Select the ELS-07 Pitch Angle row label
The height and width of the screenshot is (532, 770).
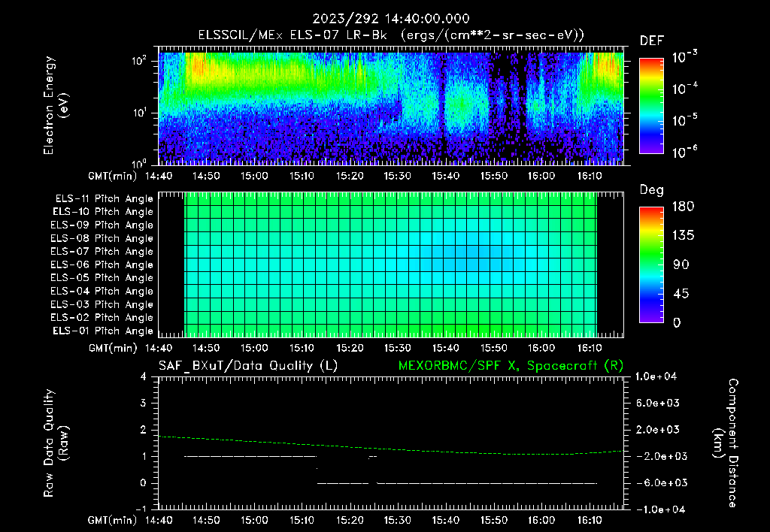[x=102, y=251]
